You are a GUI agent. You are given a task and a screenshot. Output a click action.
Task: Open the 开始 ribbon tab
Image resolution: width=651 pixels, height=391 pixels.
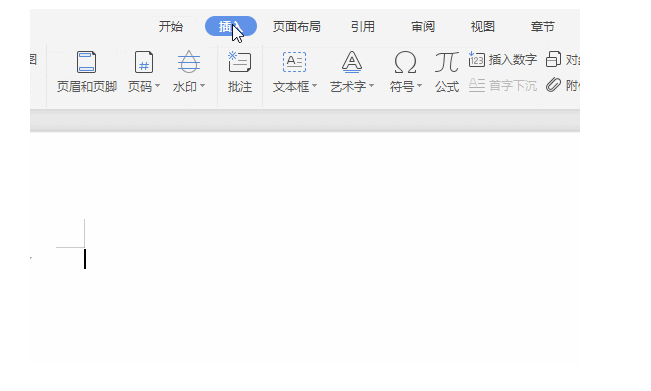(x=171, y=27)
